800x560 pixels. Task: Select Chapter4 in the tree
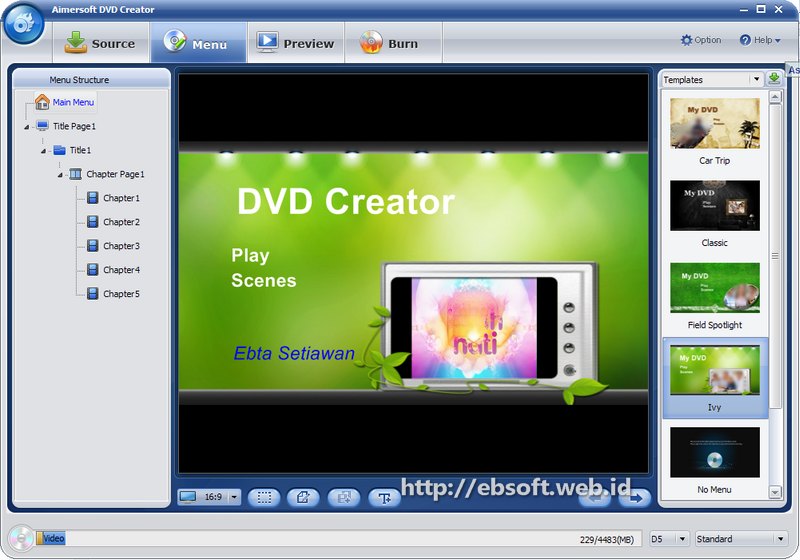point(121,270)
